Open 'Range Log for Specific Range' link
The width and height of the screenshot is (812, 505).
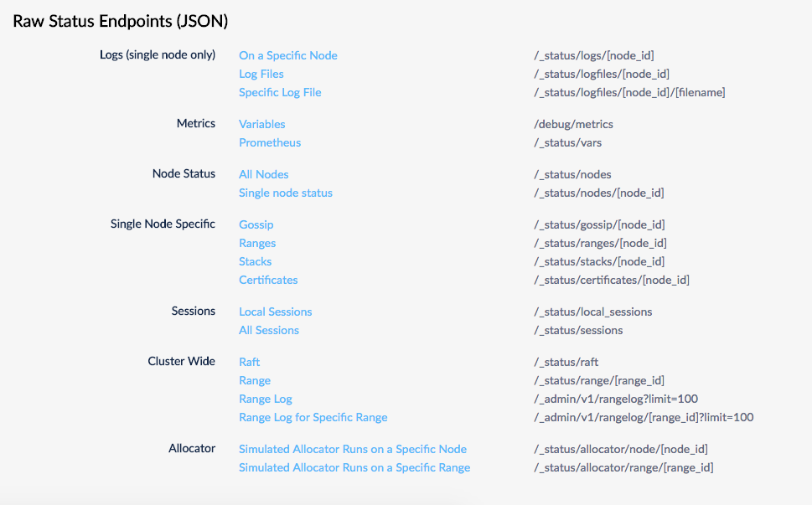313,417
